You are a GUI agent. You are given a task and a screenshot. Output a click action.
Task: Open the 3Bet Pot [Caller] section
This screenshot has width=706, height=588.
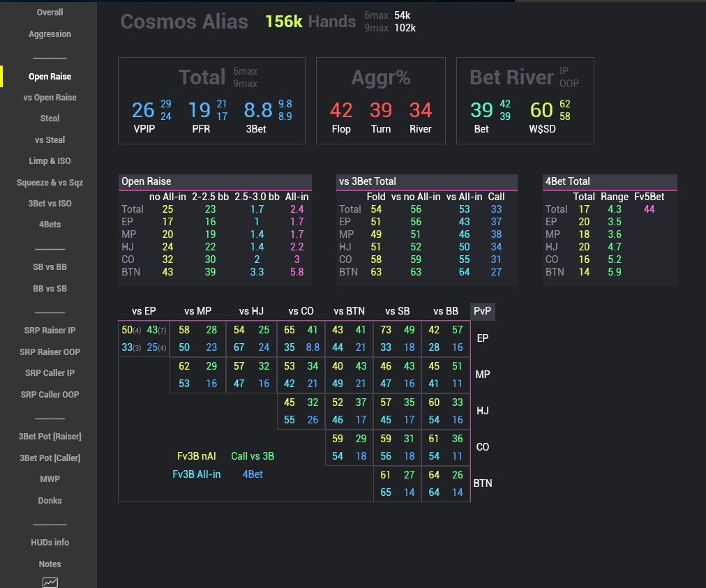click(50, 458)
